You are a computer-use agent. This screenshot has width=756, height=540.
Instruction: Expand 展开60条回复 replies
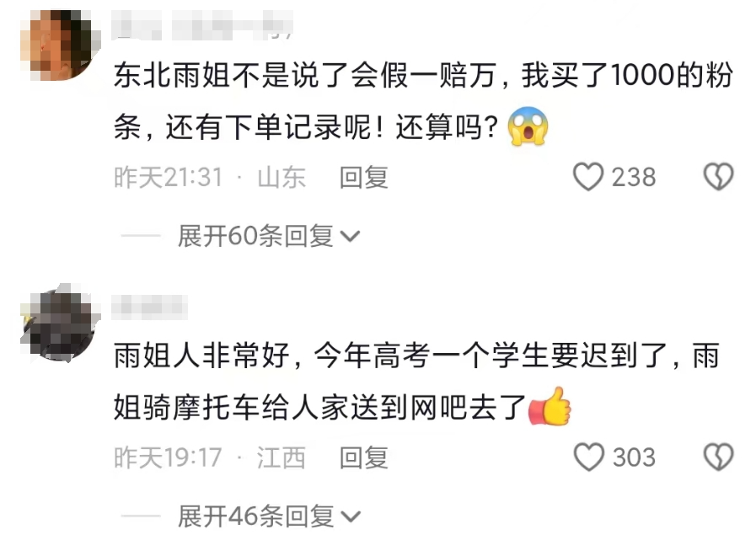(269, 236)
